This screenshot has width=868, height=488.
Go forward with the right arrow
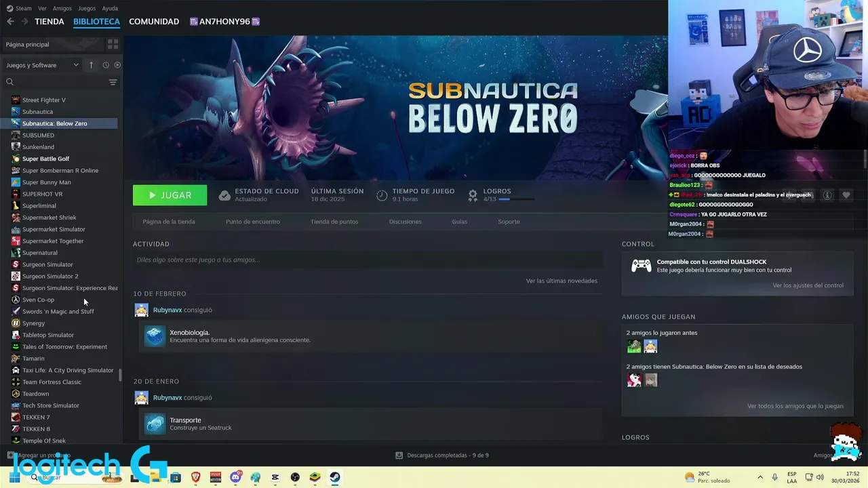24,22
